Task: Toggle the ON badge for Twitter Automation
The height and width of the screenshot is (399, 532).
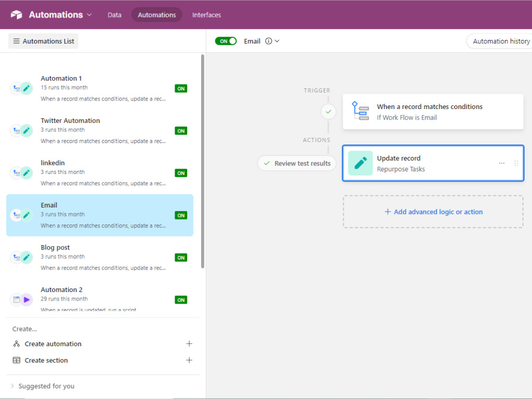Action: pyautogui.click(x=181, y=131)
